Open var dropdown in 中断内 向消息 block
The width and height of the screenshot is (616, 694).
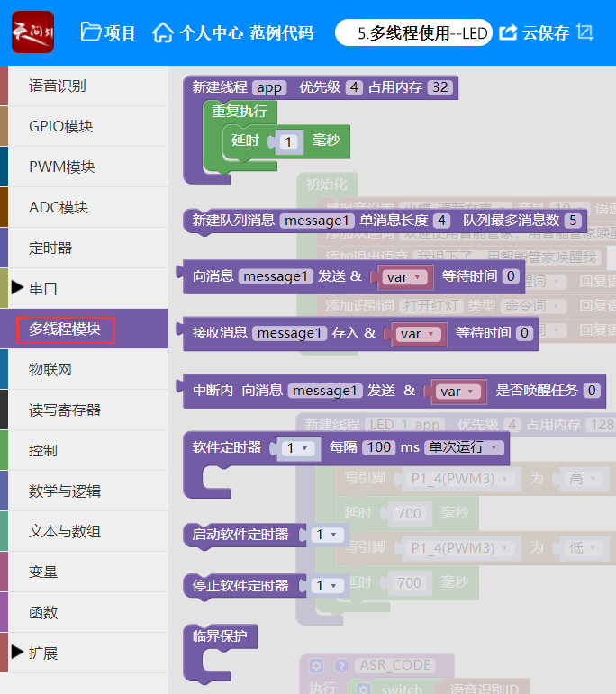(x=458, y=392)
